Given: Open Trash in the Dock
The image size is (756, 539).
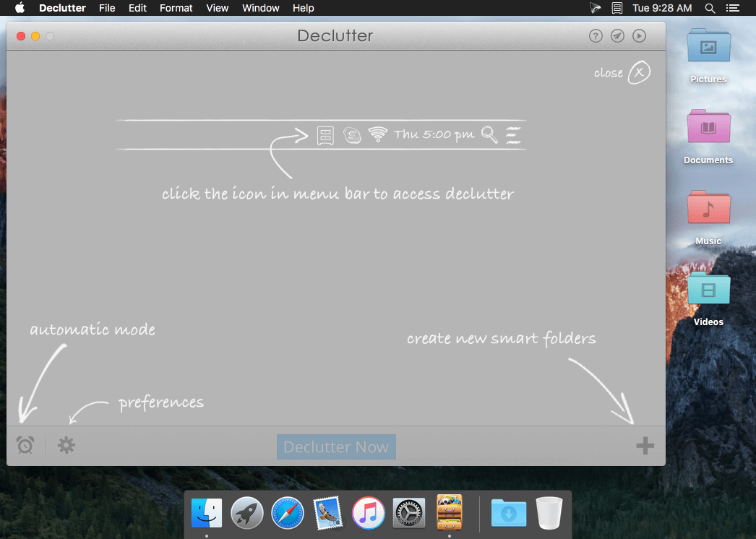Looking at the screenshot, I should [549, 513].
